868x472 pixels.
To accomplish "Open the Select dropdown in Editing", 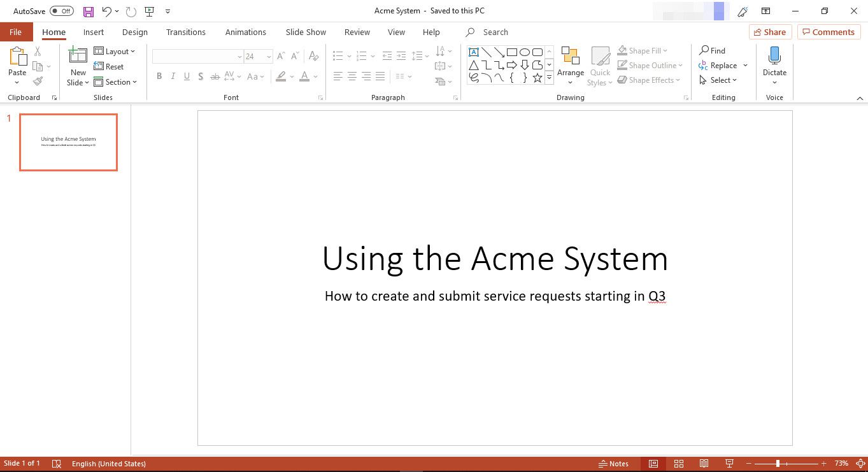I will [x=718, y=80].
